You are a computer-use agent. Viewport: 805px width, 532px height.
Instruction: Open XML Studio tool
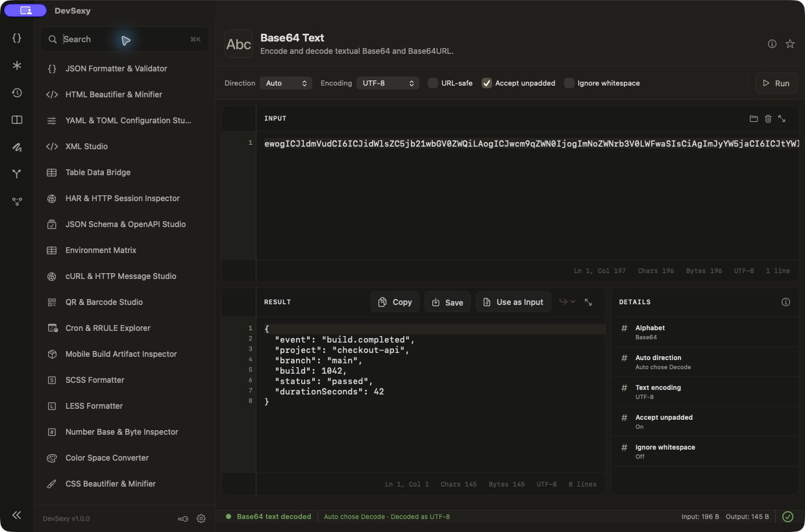pyautogui.click(x=124, y=147)
